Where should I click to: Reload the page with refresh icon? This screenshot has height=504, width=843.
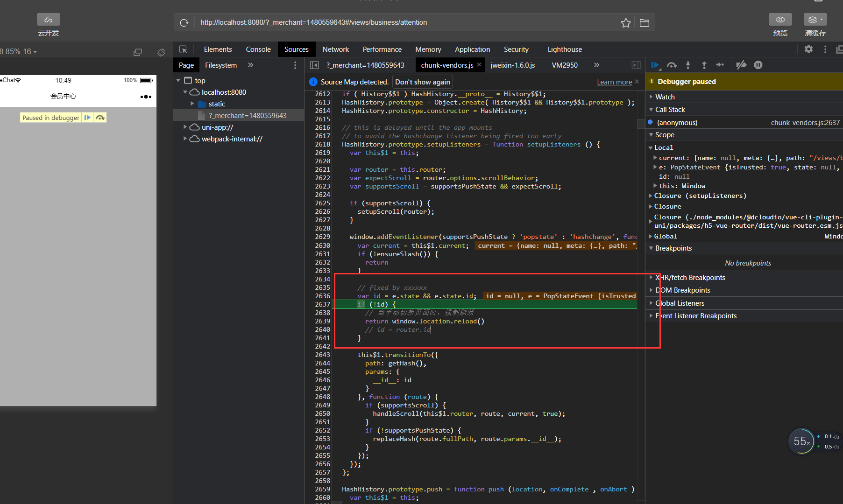coord(184,22)
